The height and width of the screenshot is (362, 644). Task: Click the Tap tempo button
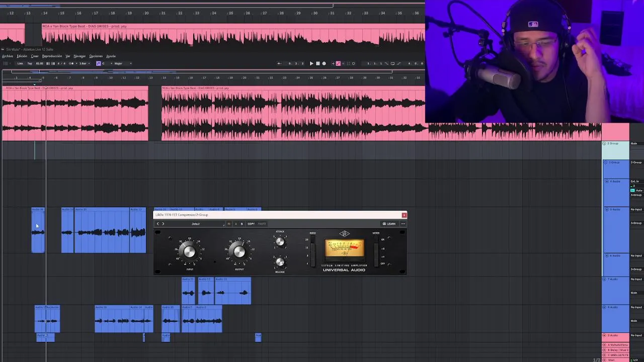pyautogui.click(x=30, y=63)
